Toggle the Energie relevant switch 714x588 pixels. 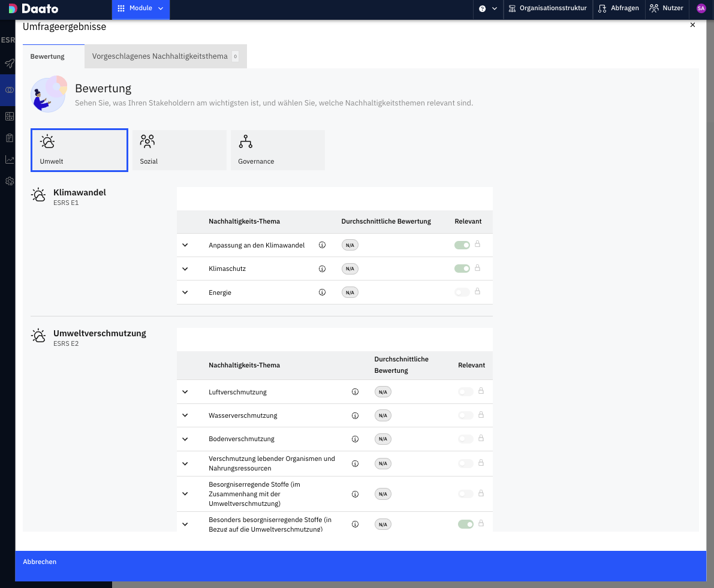tap(462, 292)
